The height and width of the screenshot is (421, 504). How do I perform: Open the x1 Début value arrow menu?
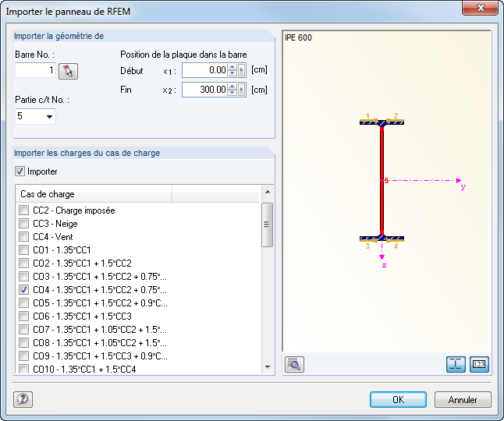tap(241, 70)
